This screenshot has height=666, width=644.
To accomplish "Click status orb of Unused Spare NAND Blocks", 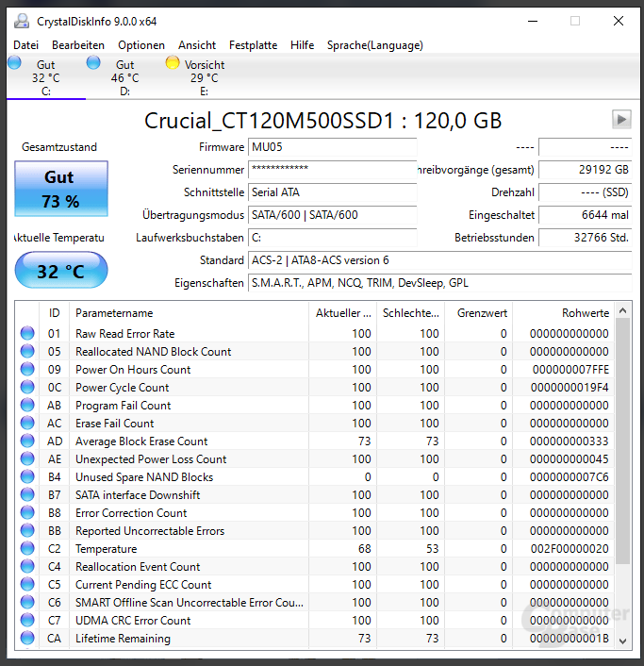I will tap(27, 476).
